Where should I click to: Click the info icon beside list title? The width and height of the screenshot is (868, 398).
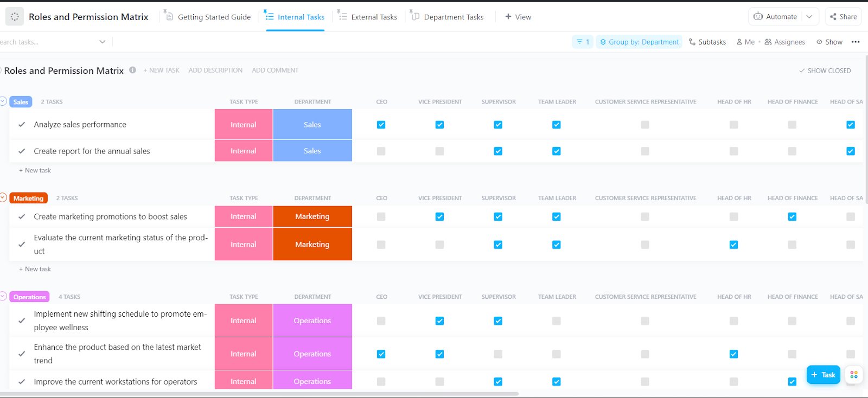[132, 70]
